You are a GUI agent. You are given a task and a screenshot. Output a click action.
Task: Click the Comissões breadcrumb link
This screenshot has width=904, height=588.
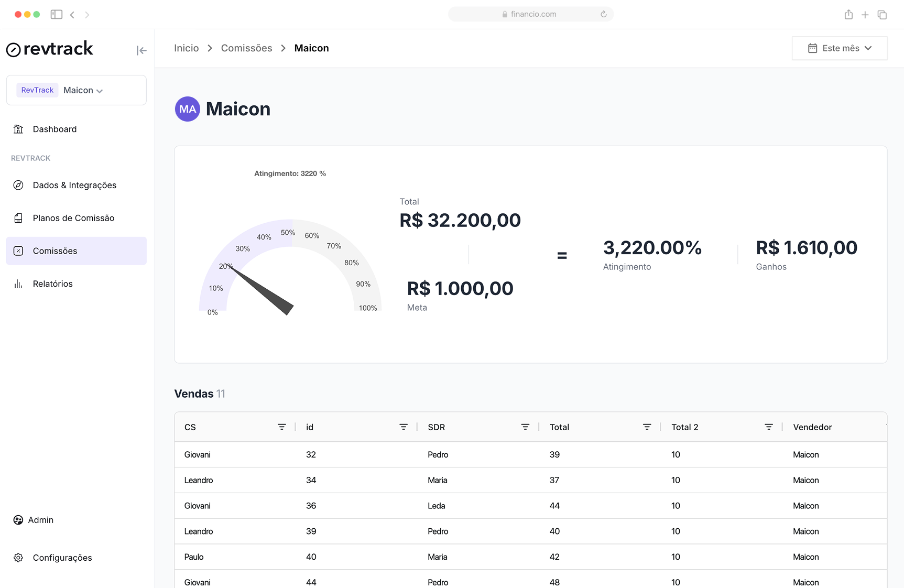pyautogui.click(x=247, y=48)
